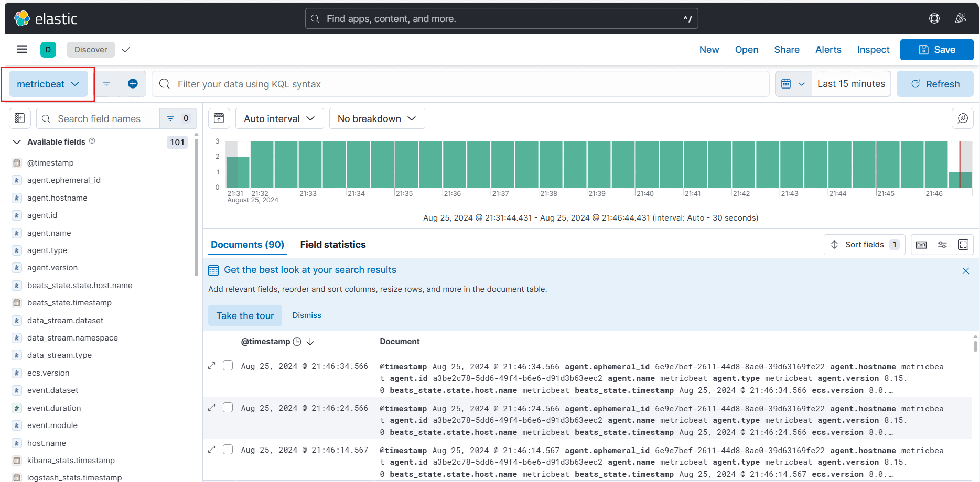Open the news feed party icon

point(961,18)
